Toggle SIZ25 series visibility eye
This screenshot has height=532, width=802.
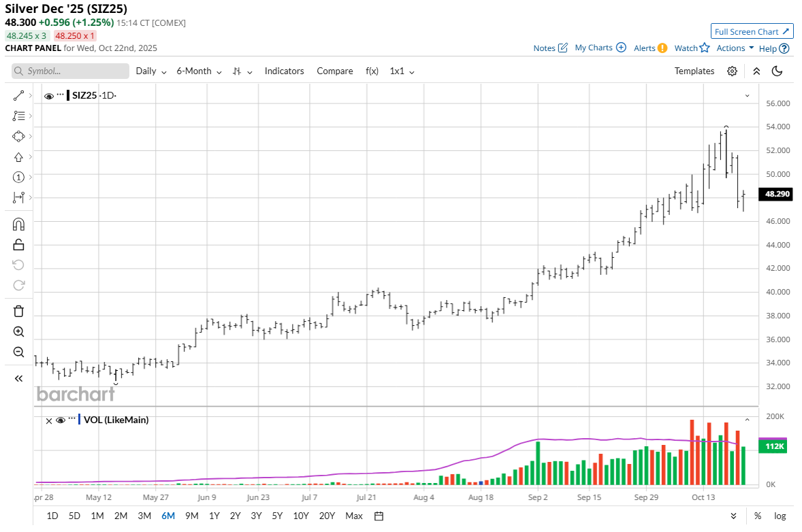49,96
